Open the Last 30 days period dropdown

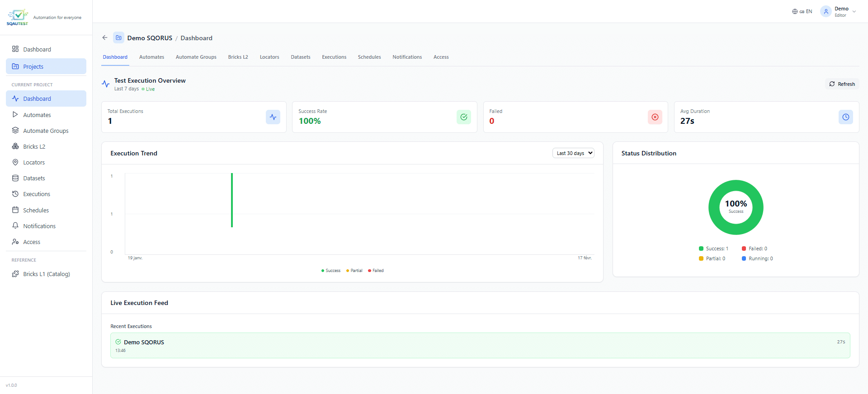coord(573,153)
